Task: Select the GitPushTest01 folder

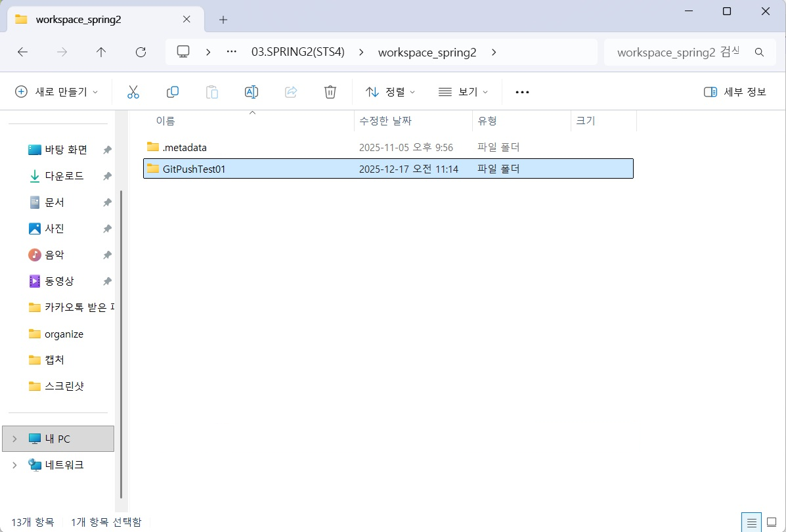Action: (x=388, y=169)
